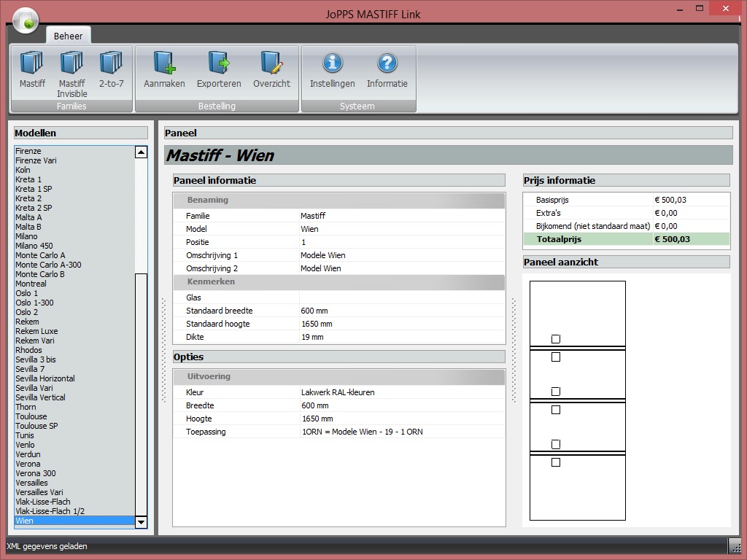Click the Standaard breedte value cell
The height and width of the screenshot is (560, 747).
402,311
